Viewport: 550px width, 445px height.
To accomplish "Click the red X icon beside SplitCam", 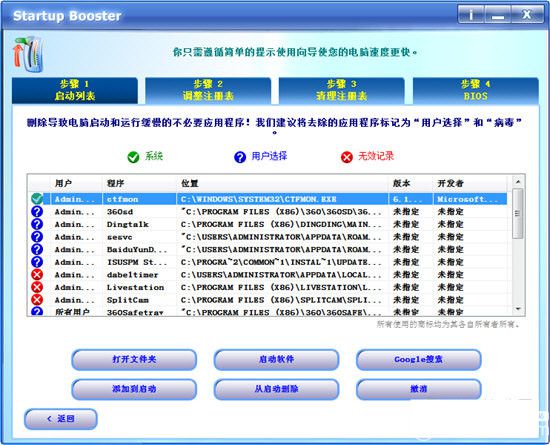I will pyautogui.click(x=37, y=300).
